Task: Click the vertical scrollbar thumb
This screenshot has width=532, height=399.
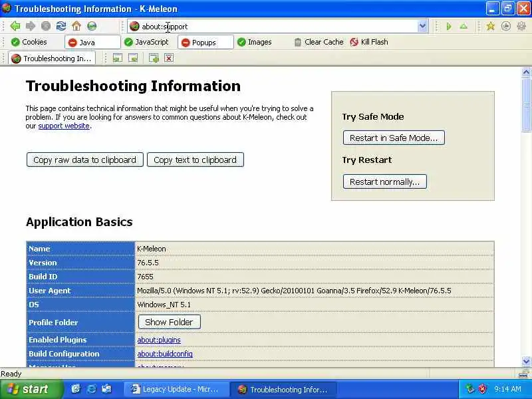Action: click(x=526, y=105)
